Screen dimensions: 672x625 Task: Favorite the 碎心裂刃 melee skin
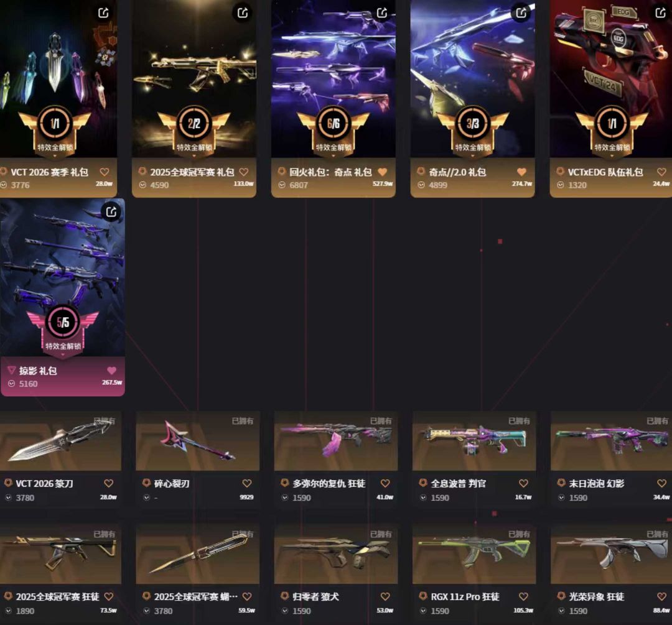pos(247,483)
